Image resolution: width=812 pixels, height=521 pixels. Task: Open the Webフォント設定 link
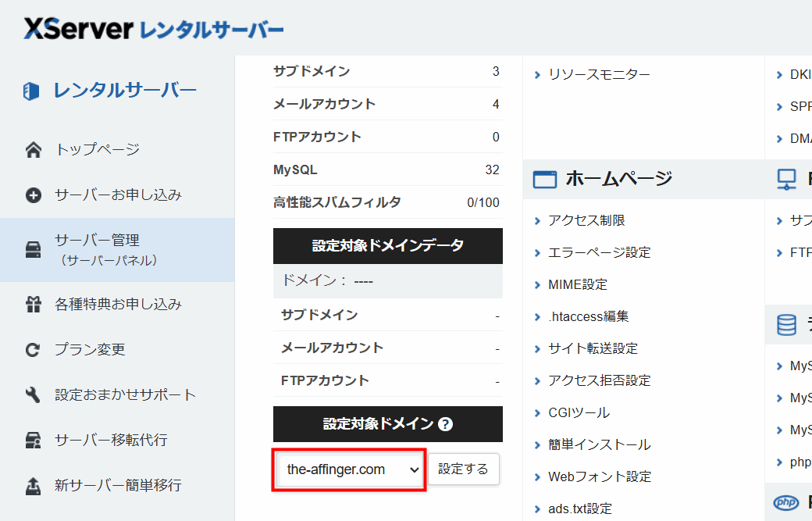[x=600, y=476]
